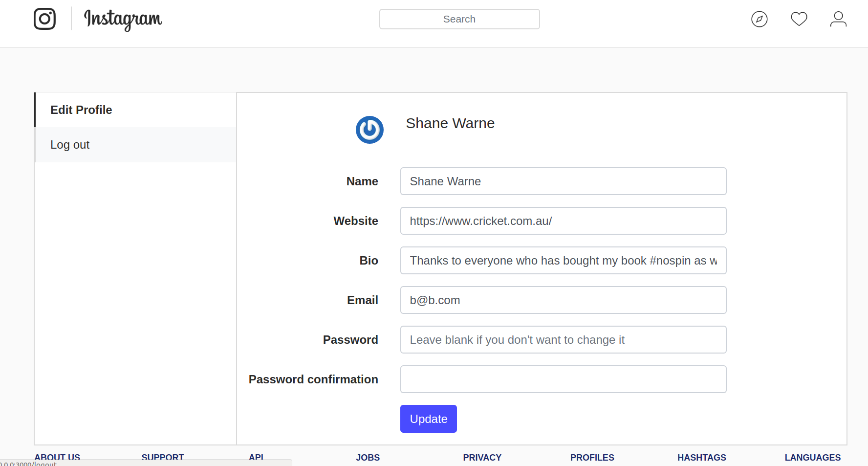Click into the Email field
Image resolution: width=868 pixels, height=466 pixels.
tap(563, 300)
